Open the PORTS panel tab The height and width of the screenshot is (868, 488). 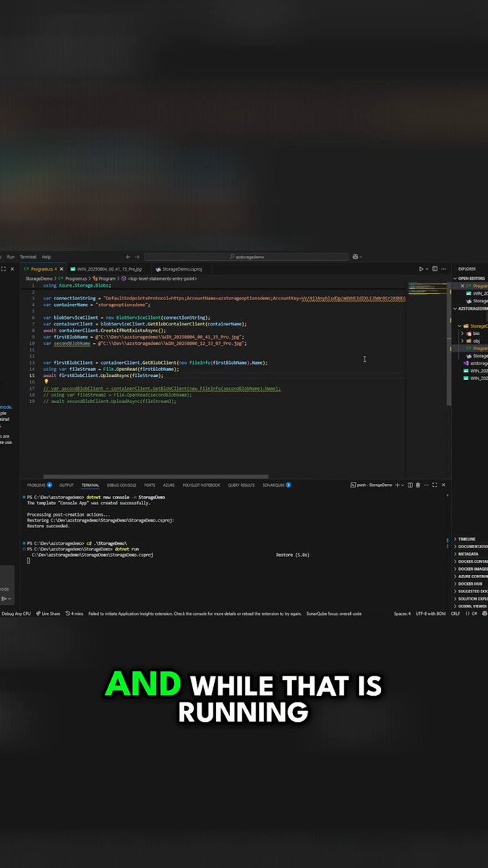150,485
